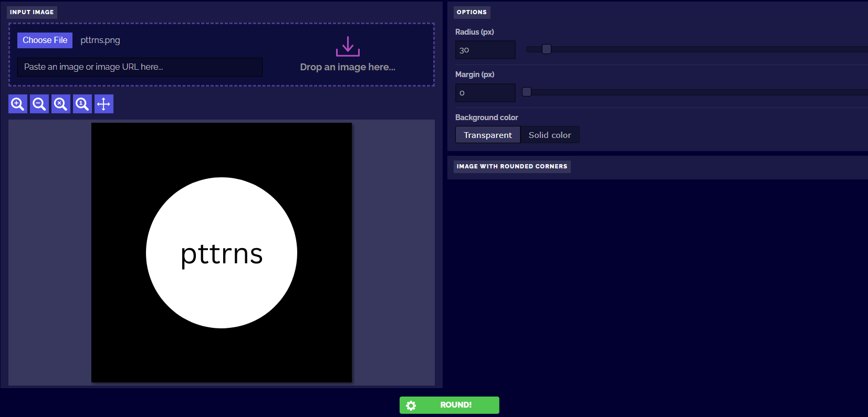Click the magnifier icon with a 1

82,104
